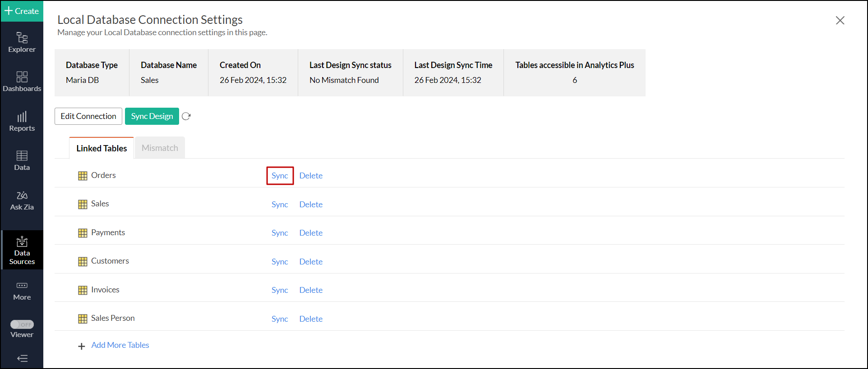
Task: Switch to the Mismatch tab
Action: point(160,148)
